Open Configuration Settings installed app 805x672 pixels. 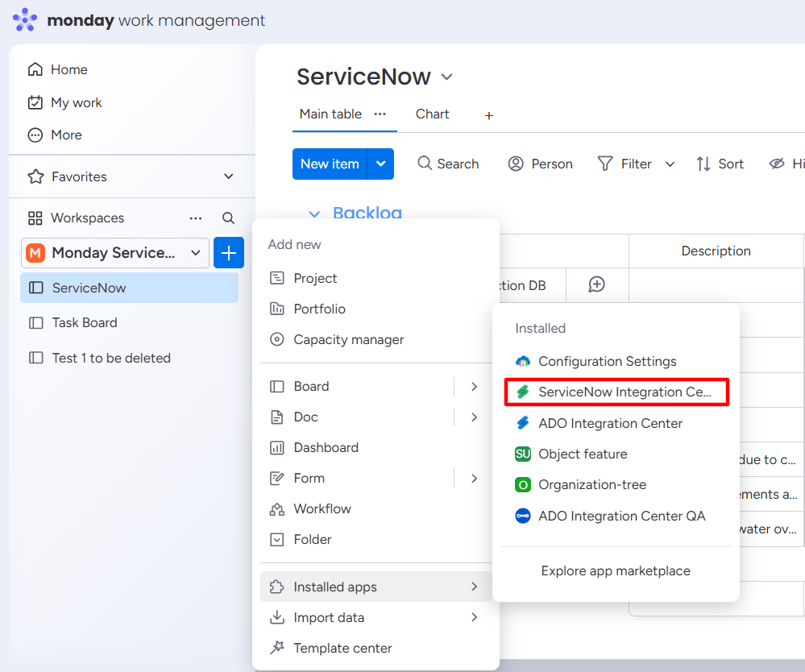point(616,362)
